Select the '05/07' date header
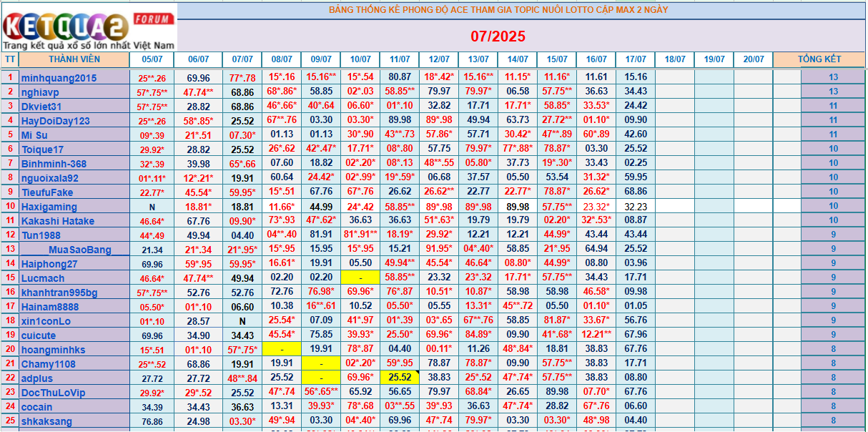 pos(152,59)
